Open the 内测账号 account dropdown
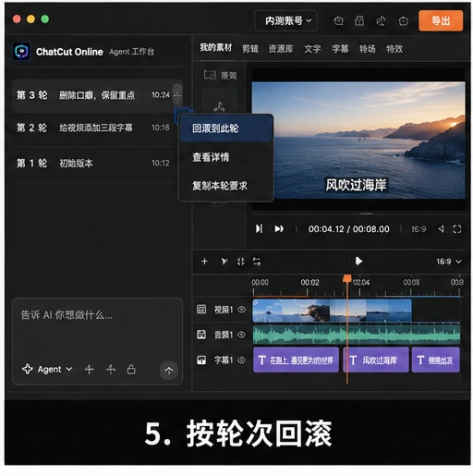 click(x=285, y=21)
